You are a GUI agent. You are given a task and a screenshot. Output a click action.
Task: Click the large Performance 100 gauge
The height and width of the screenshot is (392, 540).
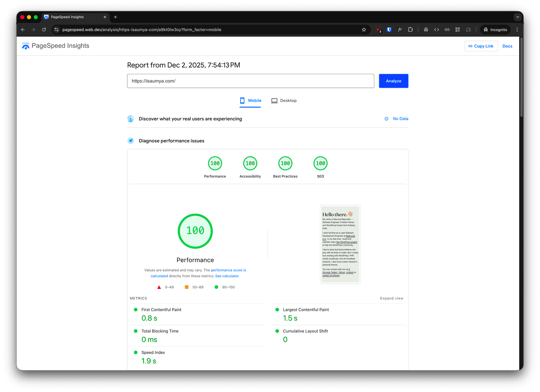pos(195,231)
